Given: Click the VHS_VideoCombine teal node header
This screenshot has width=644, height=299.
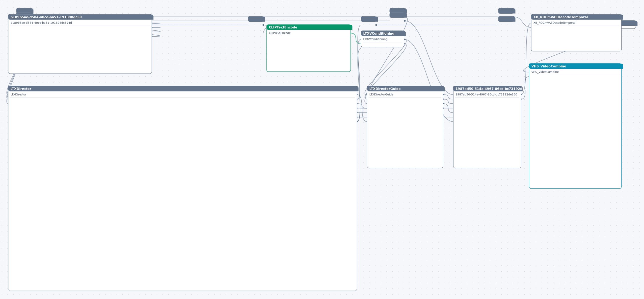Looking at the screenshot, I should (x=576, y=66).
